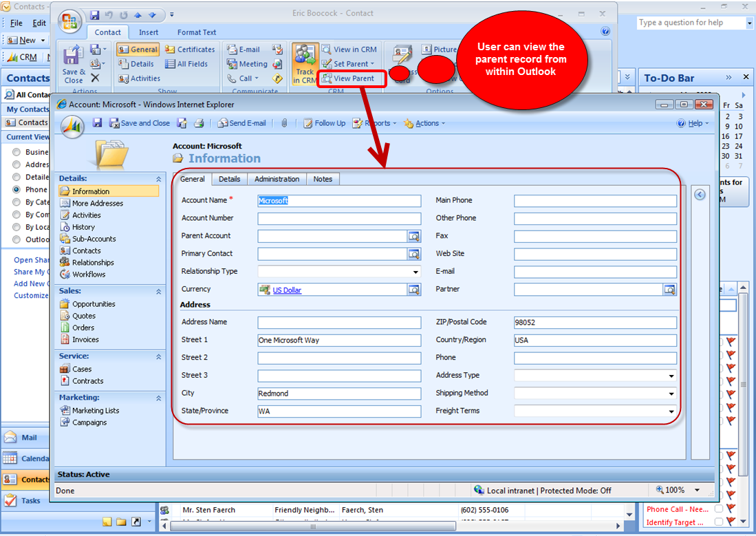Image resolution: width=756 pixels, height=536 pixels.
Task: Click the print icon in the account toolbar
Action: click(199, 123)
